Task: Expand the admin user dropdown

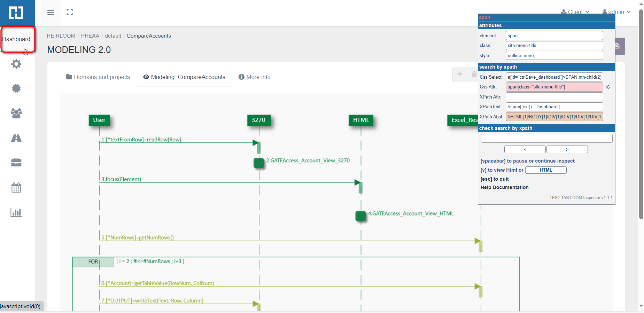Action: coord(616,11)
